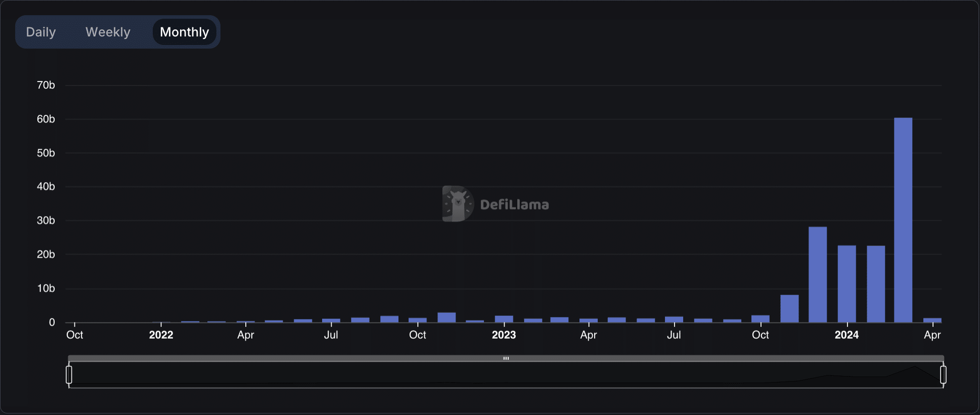The image size is (980, 415).
Task: Click the 10b y-axis label
Action: pyautogui.click(x=46, y=288)
